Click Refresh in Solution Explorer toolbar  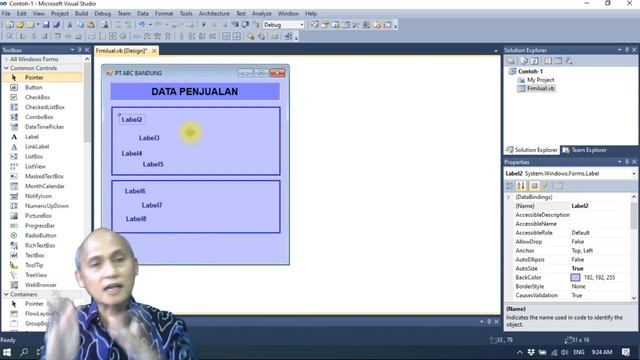tap(535, 61)
